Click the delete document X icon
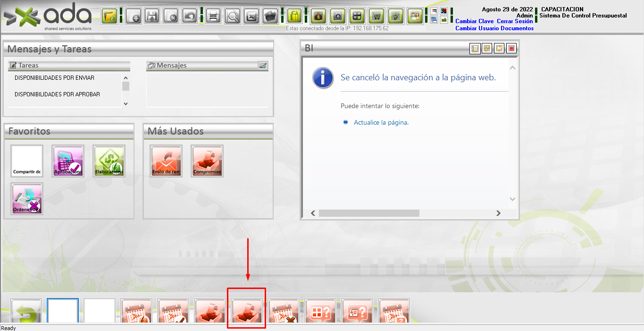The width and height of the screenshot is (644, 331). click(x=171, y=17)
